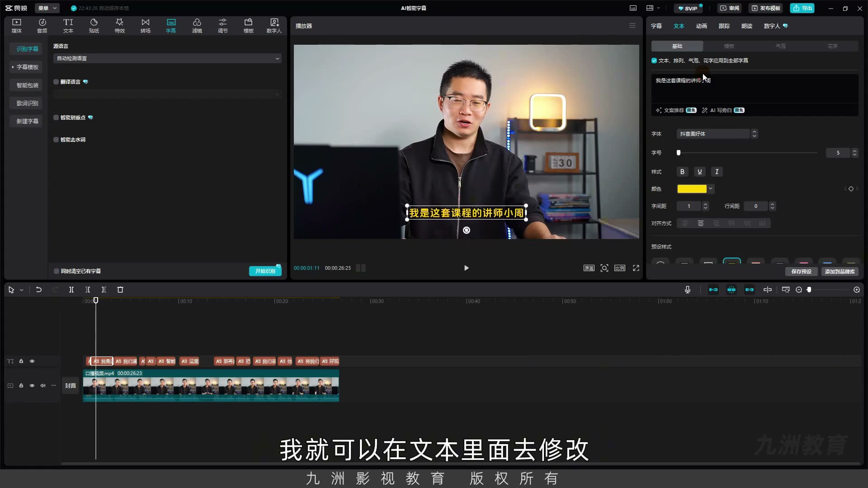
Task: Click the 字号 font size slider handle
Action: coord(679,153)
